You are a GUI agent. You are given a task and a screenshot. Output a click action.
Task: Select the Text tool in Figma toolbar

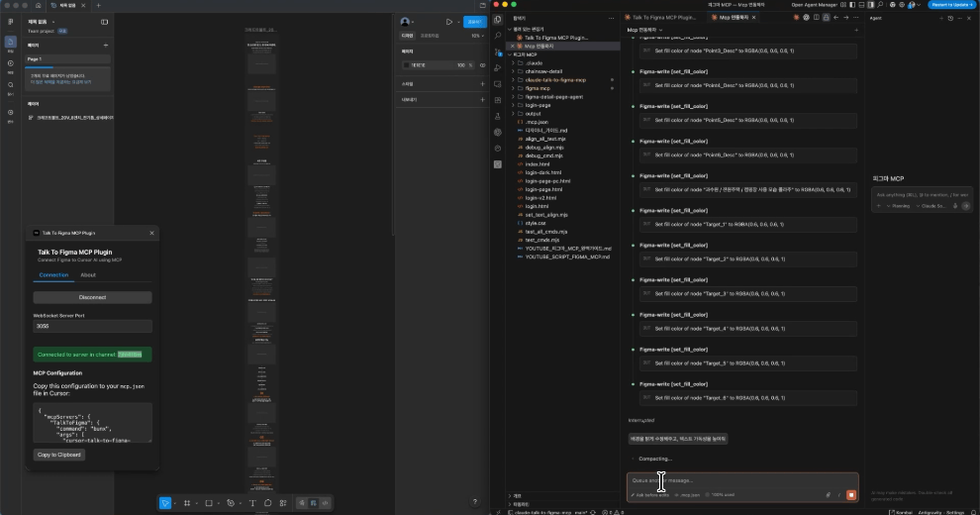click(x=252, y=503)
